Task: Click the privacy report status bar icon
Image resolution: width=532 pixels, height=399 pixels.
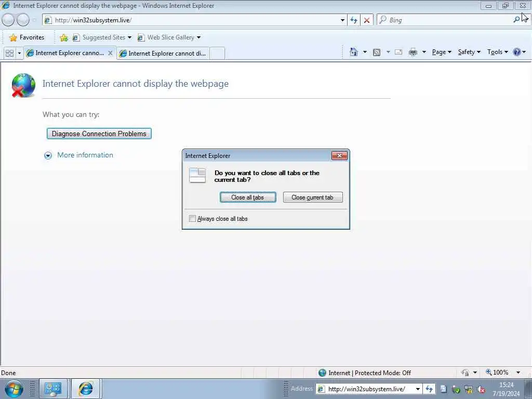Action: coord(465,373)
